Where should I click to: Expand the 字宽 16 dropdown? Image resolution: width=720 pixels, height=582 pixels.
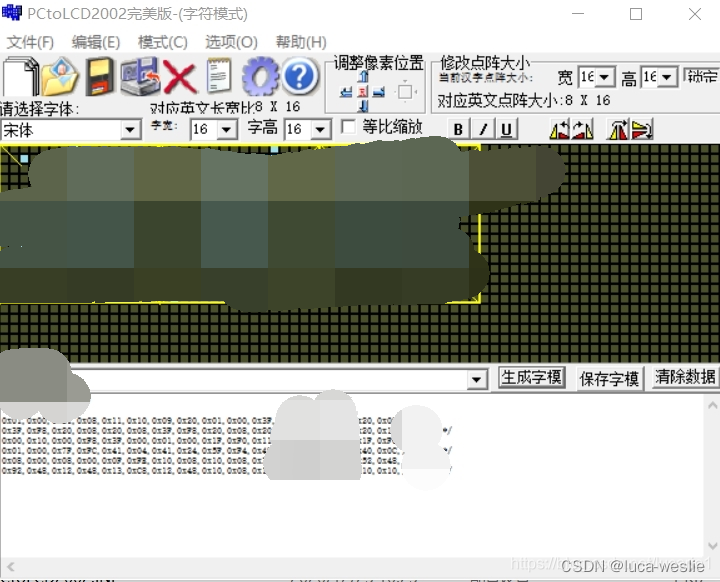click(x=226, y=130)
